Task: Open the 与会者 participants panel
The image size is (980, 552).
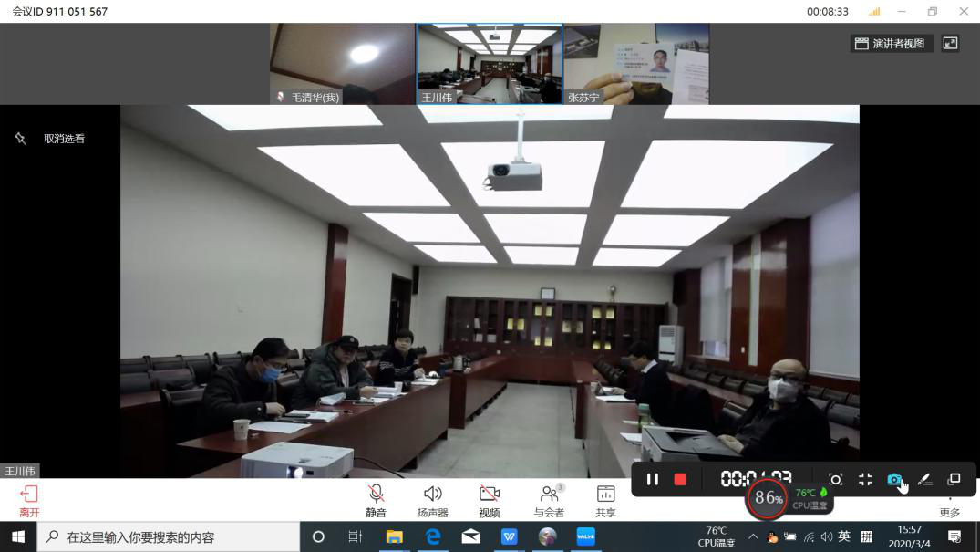Action: click(x=549, y=500)
